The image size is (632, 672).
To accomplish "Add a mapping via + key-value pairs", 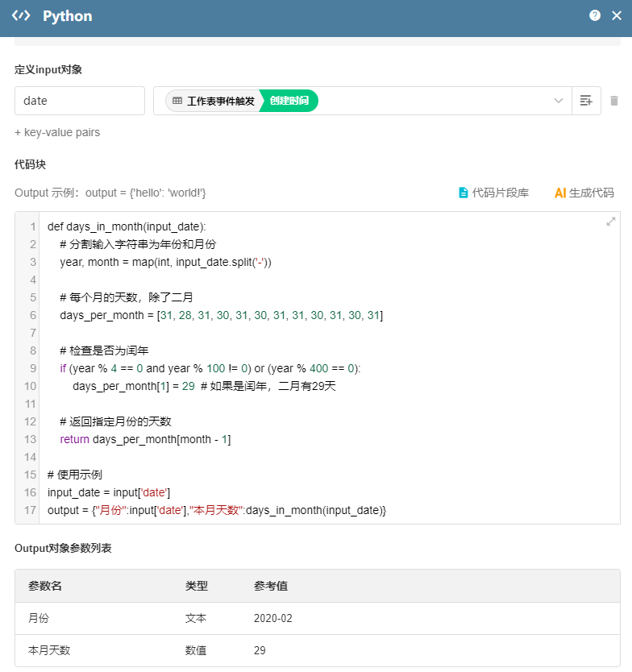I will click(x=56, y=132).
